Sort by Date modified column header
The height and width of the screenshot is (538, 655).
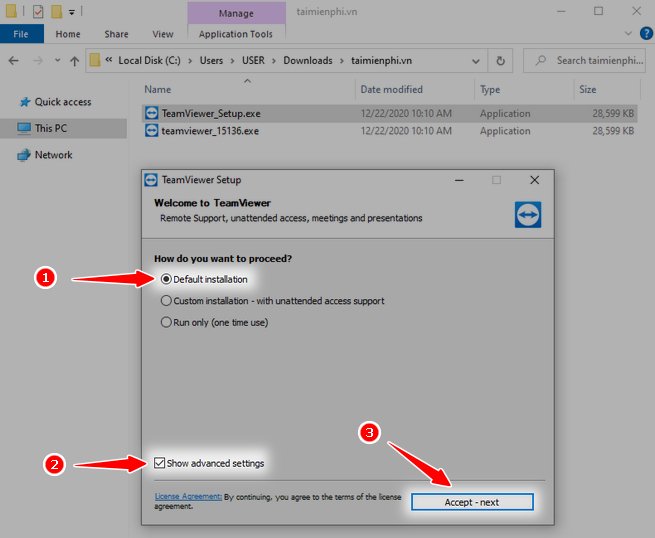391,89
